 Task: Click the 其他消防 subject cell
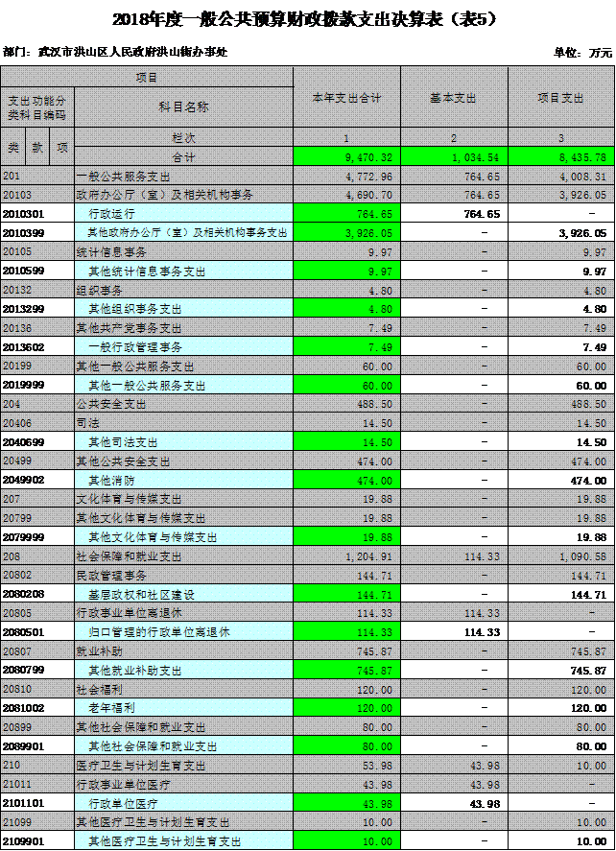click(183, 480)
